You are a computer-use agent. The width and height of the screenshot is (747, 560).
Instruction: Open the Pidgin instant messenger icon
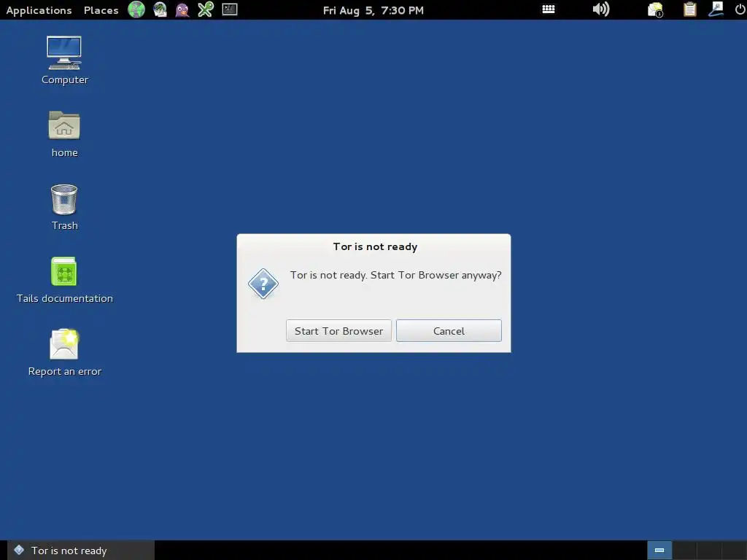click(182, 9)
